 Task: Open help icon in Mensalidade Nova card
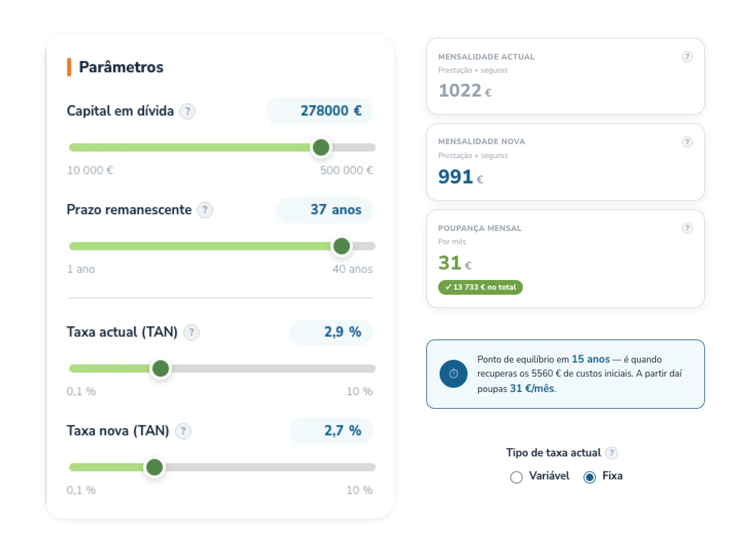click(687, 142)
